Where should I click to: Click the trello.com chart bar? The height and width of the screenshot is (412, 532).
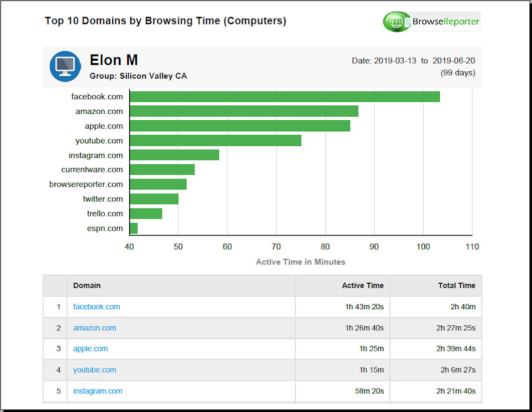(x=146, y=214)
